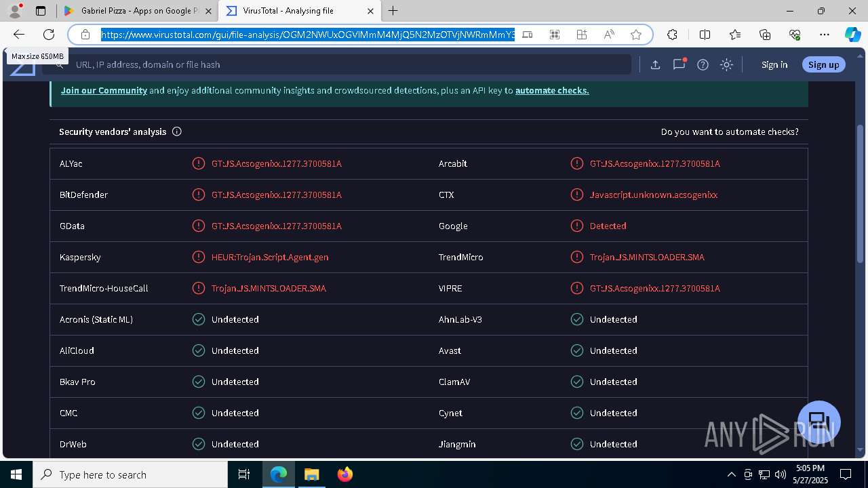The image size is (868, 488).
Task: Open VirusTotal notifications icon
Action: point(679,64)
